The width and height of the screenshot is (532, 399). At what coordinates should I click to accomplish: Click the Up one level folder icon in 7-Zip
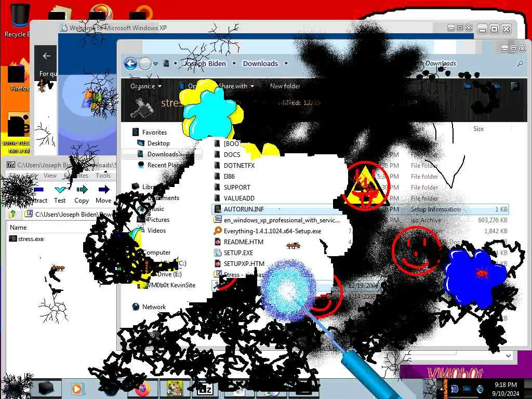pos(12,214)
